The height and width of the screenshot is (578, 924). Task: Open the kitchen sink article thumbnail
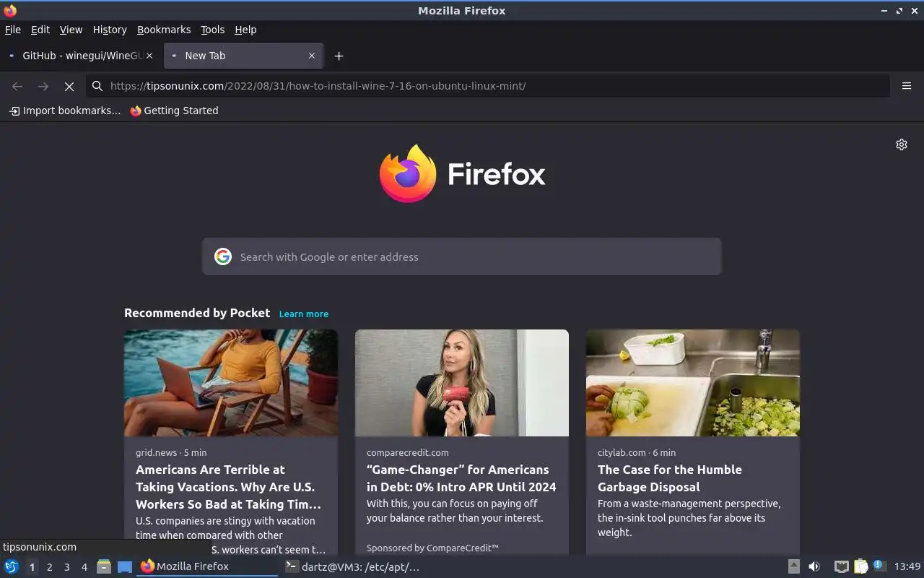coord(693,383)
